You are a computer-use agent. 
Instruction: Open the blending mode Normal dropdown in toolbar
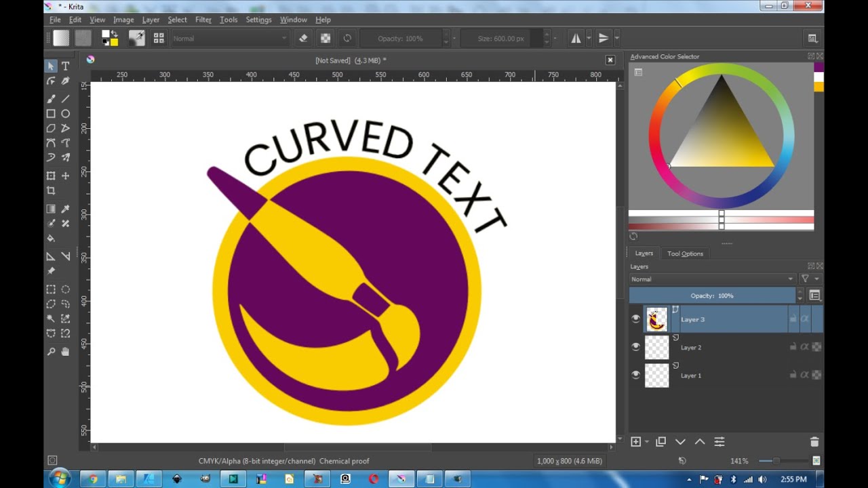click(x=230, y=39)
